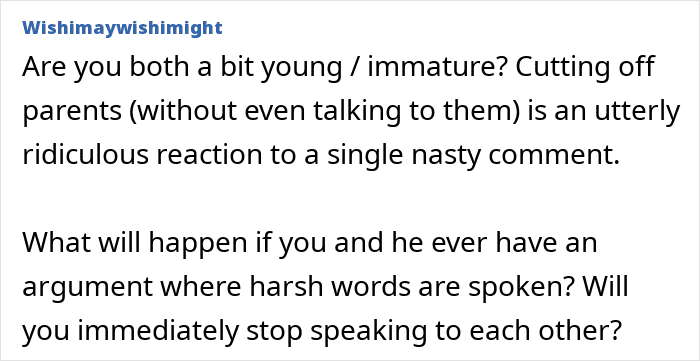Click the phrase 'single nasty comment.'
Viewport: 700px width, 361px height.
(x=474, y=156)
